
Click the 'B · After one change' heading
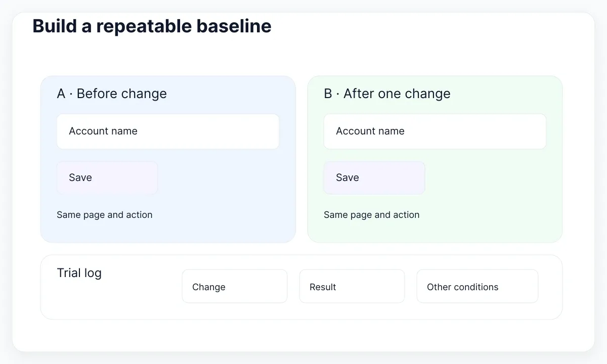pyautogui.click(x=387, y=94)
